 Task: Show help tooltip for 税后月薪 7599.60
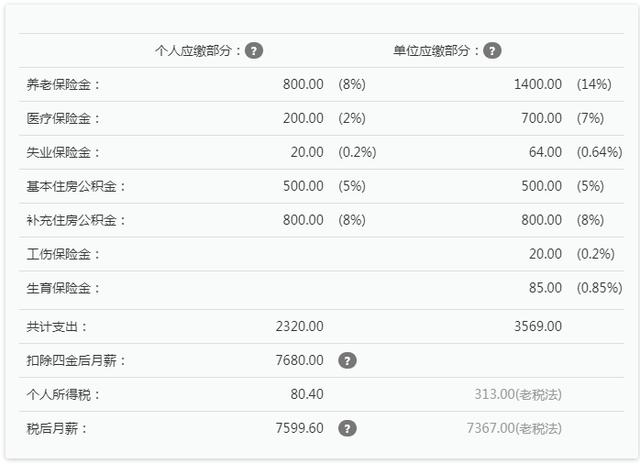pyautogui.click(x=347, y=428)
